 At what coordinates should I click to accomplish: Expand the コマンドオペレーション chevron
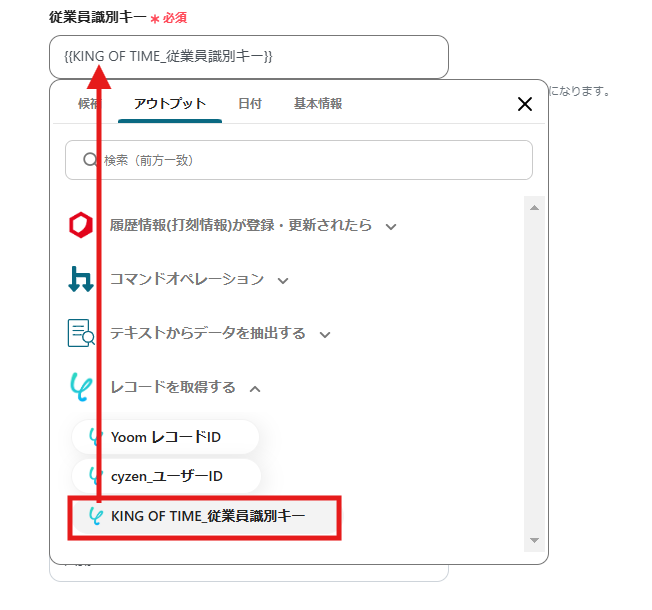[x=283, y=281]
